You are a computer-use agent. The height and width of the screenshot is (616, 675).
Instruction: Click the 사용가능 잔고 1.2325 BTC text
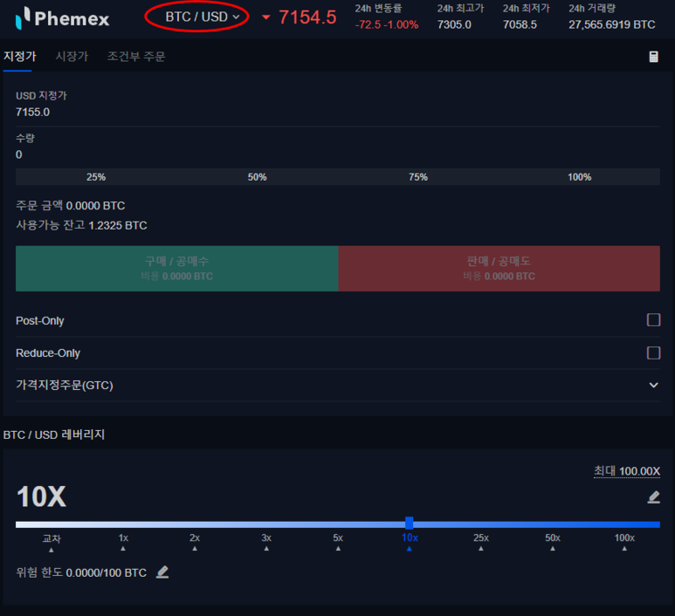[81, 225]
